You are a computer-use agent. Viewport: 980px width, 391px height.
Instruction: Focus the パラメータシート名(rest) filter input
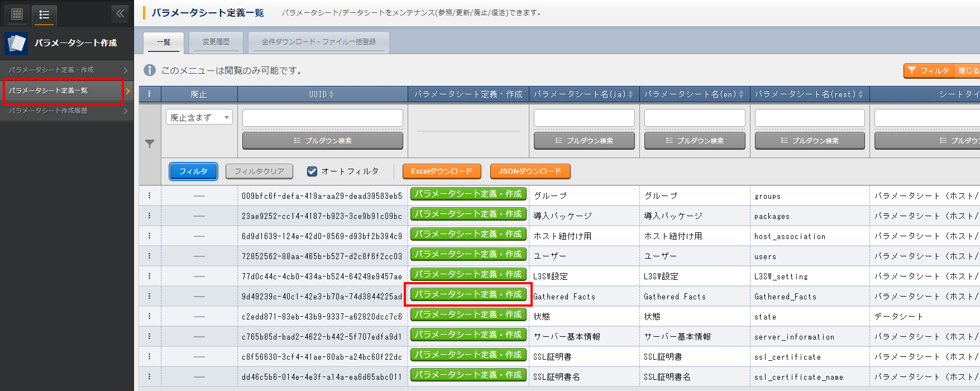[x=810, y=118]
